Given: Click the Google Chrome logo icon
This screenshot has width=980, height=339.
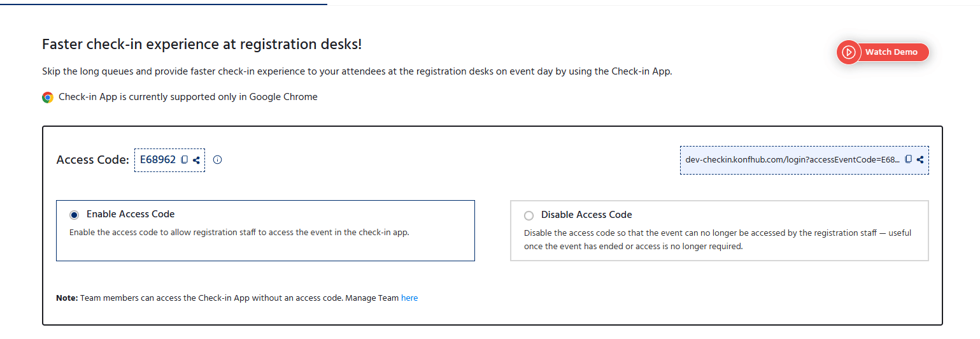Looking at the screenshot, I should pos(48,97).
